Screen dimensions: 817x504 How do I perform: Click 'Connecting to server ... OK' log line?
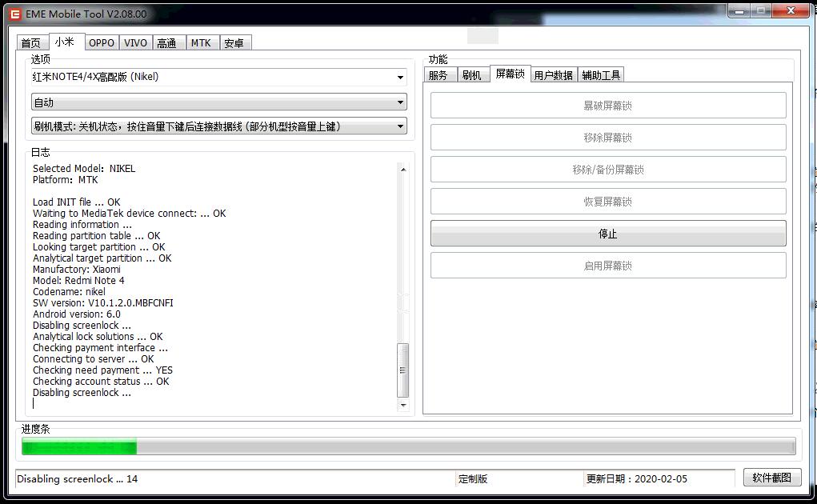[94, 359]
